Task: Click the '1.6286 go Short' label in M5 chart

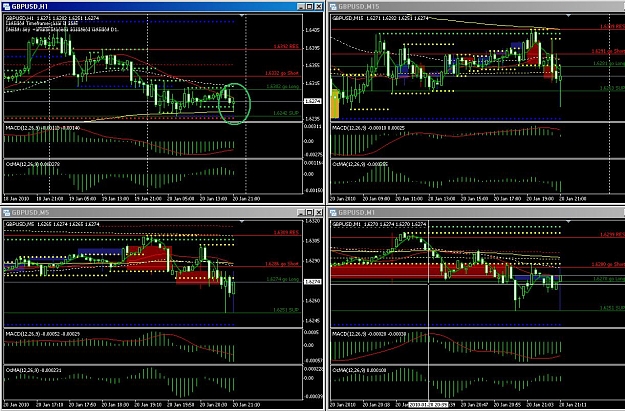Action: tap(282, 264)
